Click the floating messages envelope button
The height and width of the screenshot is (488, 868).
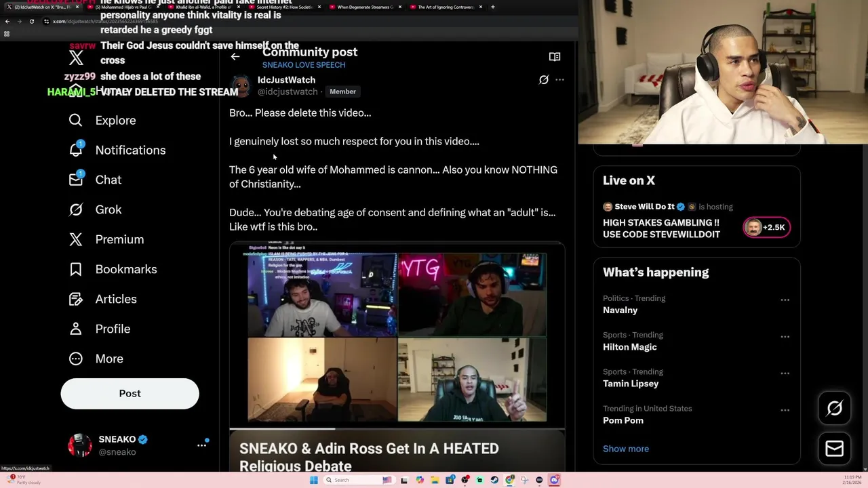point(835,449)
